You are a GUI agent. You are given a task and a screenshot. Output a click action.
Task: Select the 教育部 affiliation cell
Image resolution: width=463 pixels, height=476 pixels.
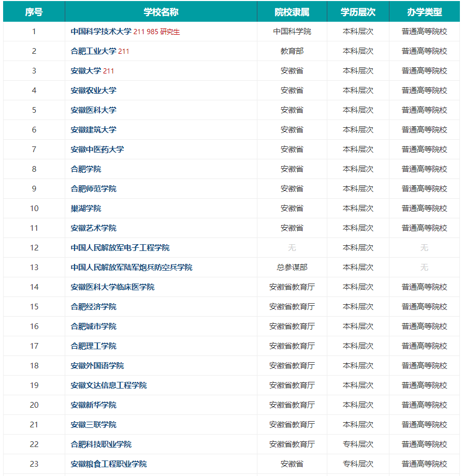[292, 51]
